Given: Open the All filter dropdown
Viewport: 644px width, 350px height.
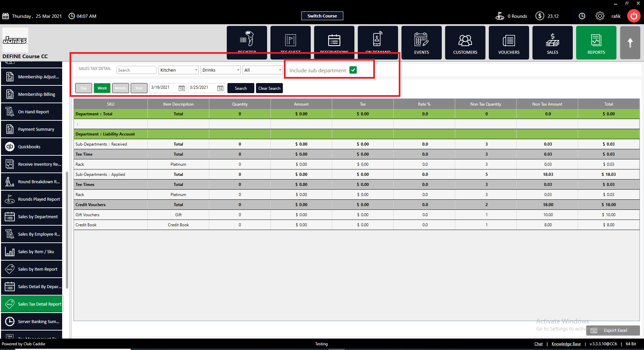Looking at the screenshot, I should pyautogui.click(x=263, y=70).
